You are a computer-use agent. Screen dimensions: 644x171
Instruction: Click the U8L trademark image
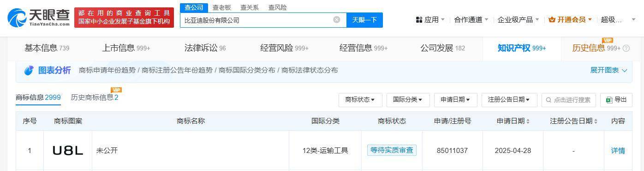[x=68, y=151]
